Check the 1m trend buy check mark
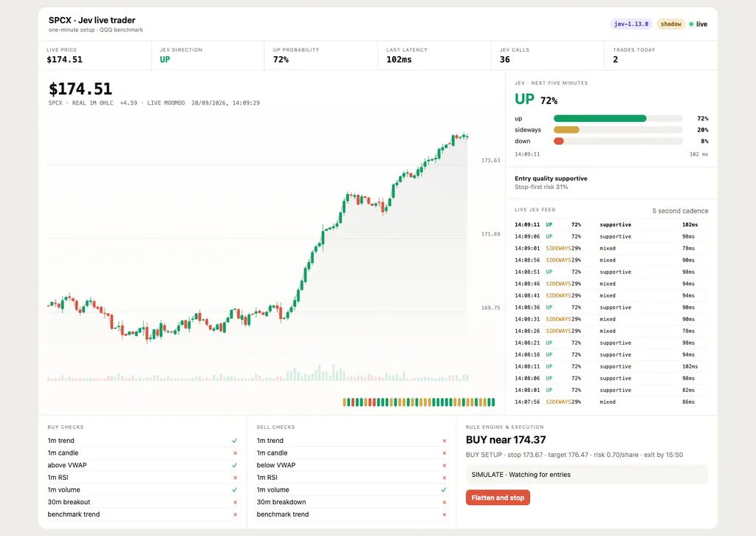This screenshot has width=756, height=536. point(235,441)
